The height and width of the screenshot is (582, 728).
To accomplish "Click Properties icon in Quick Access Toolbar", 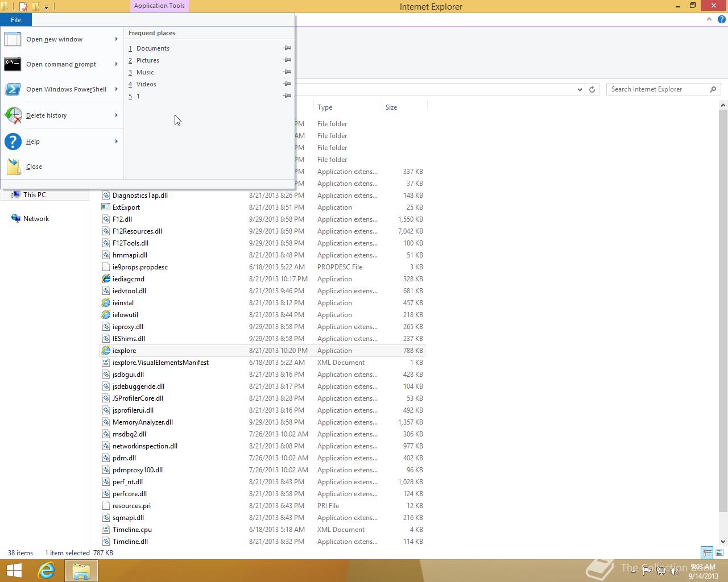I will coord(23,7).
